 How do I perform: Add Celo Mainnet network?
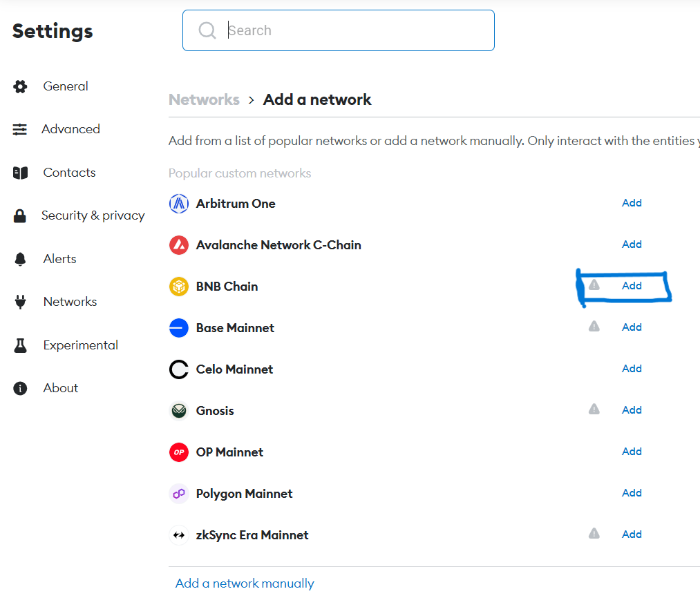(x=632, y=369)
